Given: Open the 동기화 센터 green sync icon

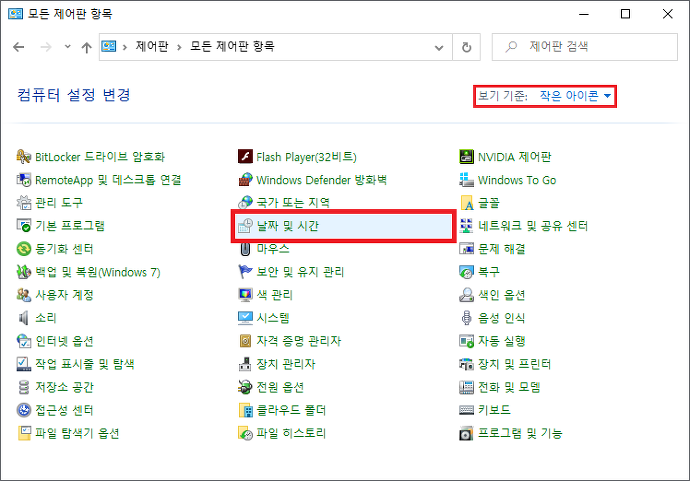Looking at the screenshot, I should click(23, 249).
